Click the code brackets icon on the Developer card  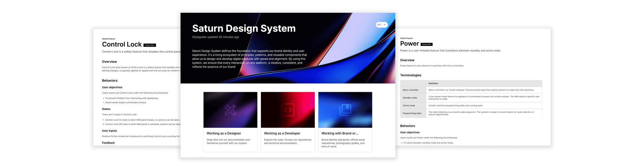[288, 110]
